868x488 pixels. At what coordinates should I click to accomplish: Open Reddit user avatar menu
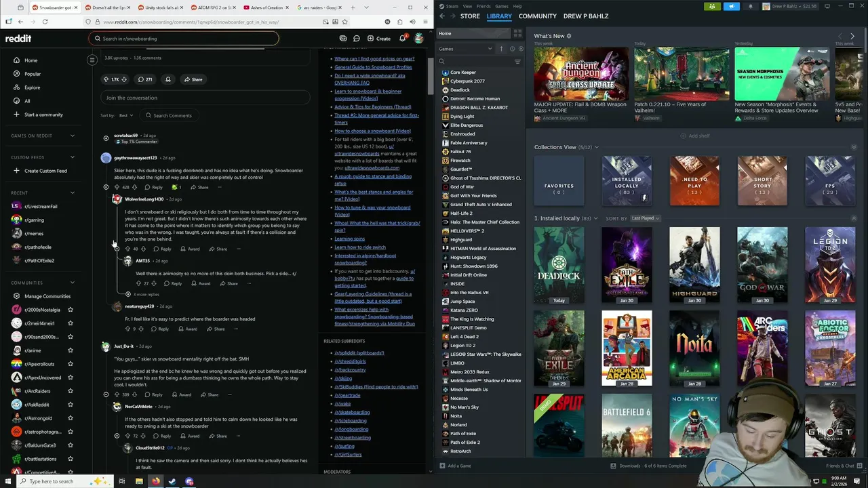coord(419,39)
